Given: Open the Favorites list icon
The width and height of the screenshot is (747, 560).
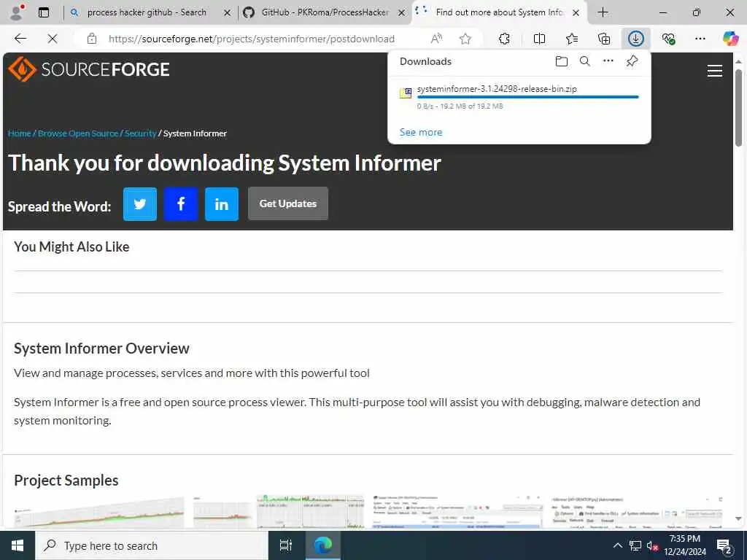Looking at the screenshot, I should [572, 39].
